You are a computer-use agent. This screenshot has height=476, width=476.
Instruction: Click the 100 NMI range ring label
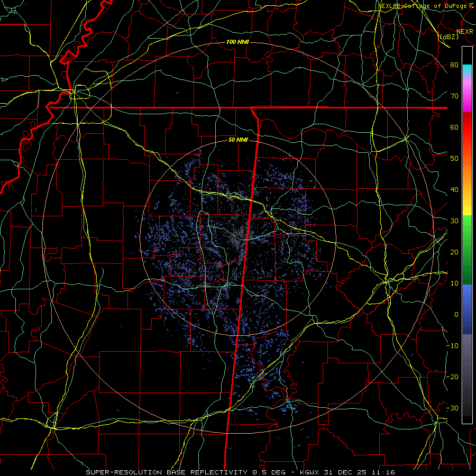click(237, 42)
